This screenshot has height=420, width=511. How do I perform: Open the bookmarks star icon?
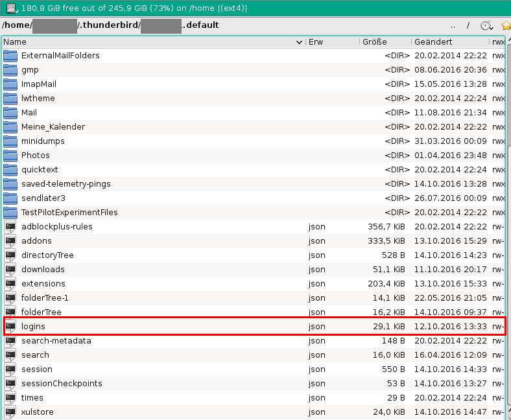click(506, 26)
